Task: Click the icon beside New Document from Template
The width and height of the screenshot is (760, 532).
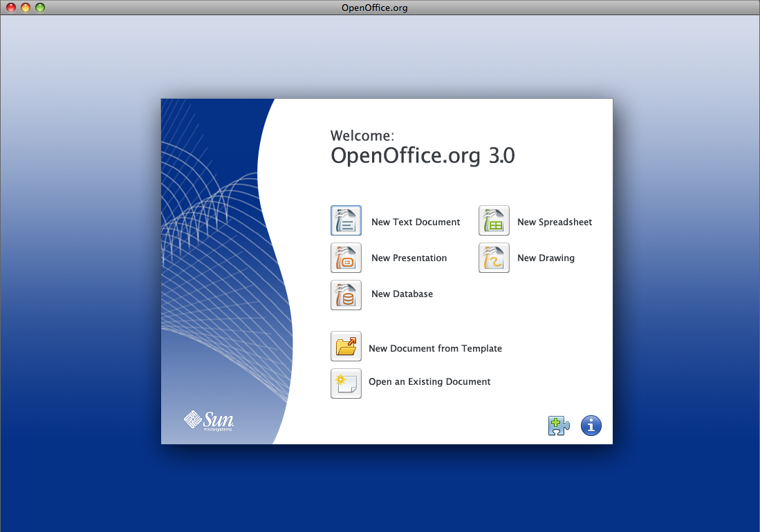Action: coord(346,346)
